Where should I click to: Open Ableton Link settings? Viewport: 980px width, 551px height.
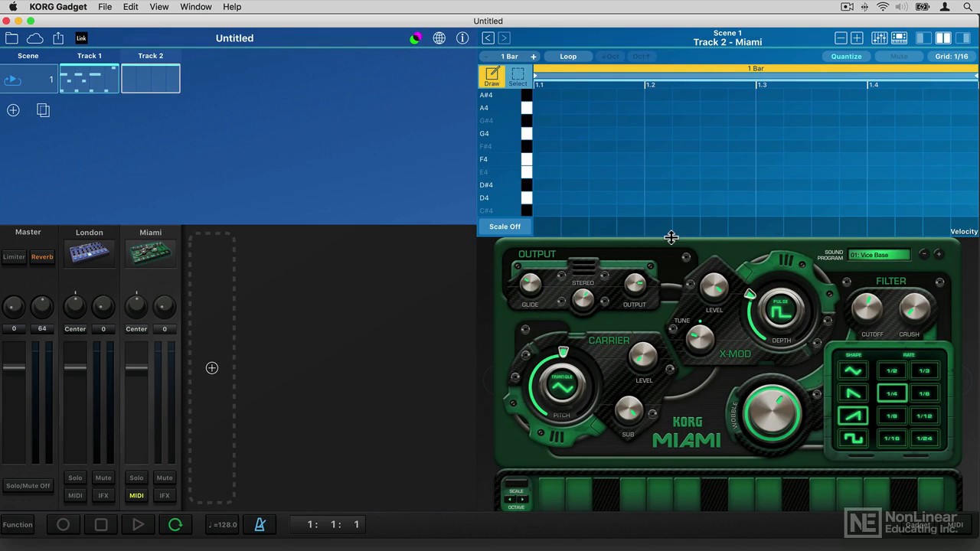tap(81, 38)
